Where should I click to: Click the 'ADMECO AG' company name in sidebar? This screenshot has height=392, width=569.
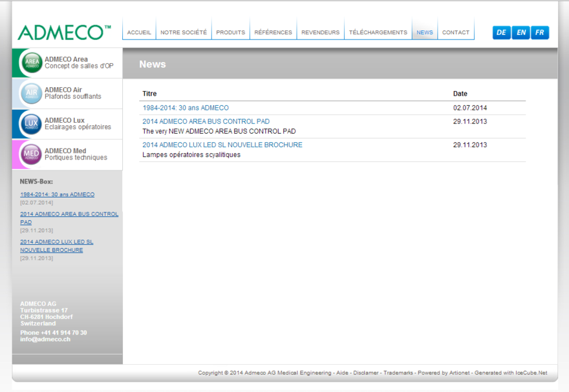[x=38, y=304]
